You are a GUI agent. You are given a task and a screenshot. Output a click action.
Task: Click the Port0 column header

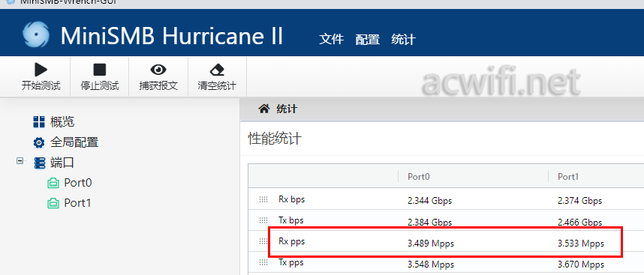tap(419, 177)
